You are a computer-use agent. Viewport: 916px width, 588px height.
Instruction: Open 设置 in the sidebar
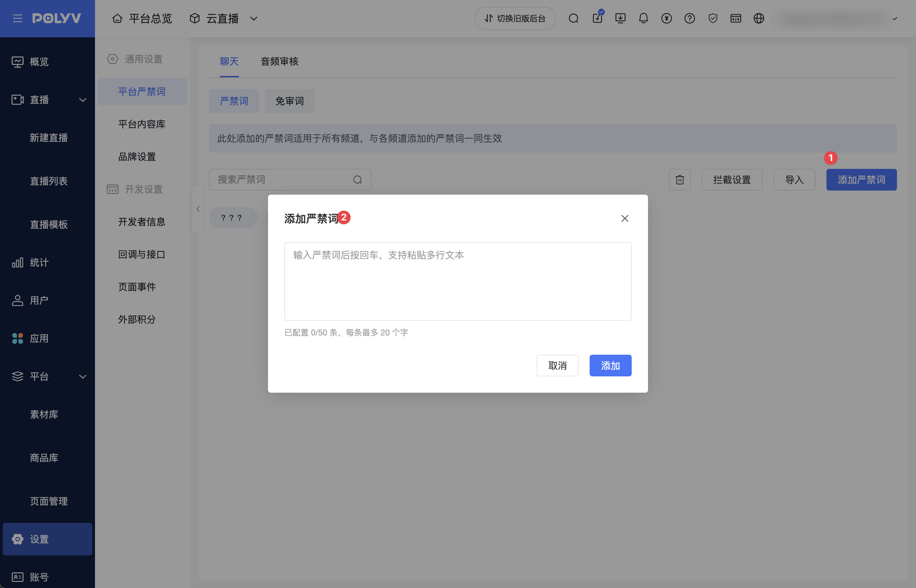click(x=47, y=539)
